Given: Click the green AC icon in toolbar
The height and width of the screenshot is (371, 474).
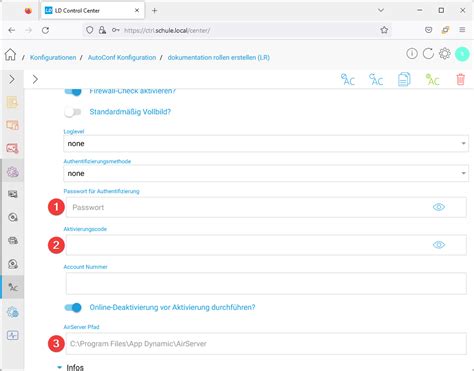Looking at the screenshot, I should [x=432, y=80].
